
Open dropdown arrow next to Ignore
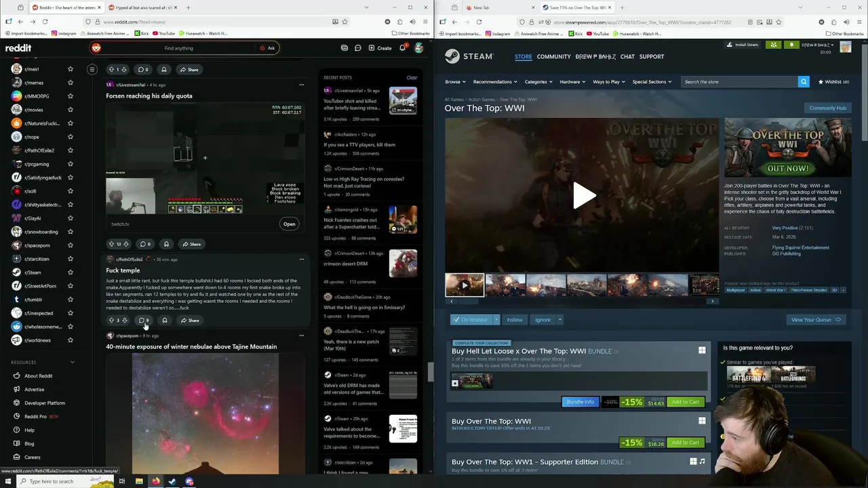coord(560,320)
